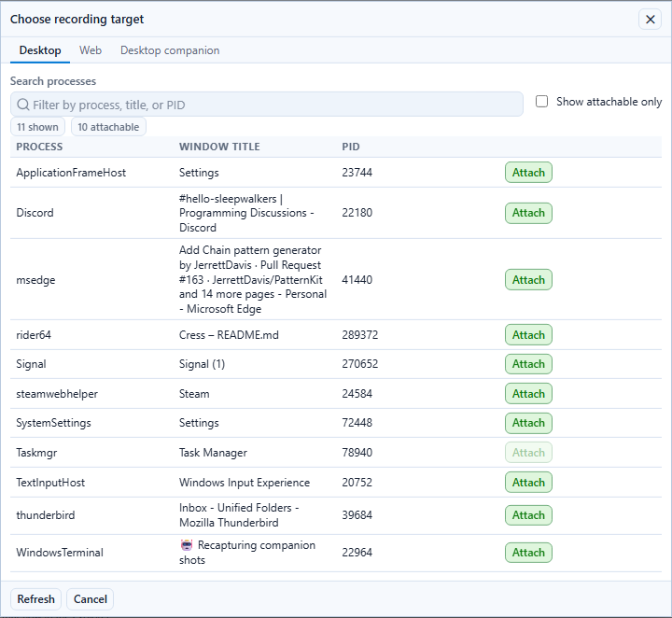Click the Signal (1) window title

point(202,364)
